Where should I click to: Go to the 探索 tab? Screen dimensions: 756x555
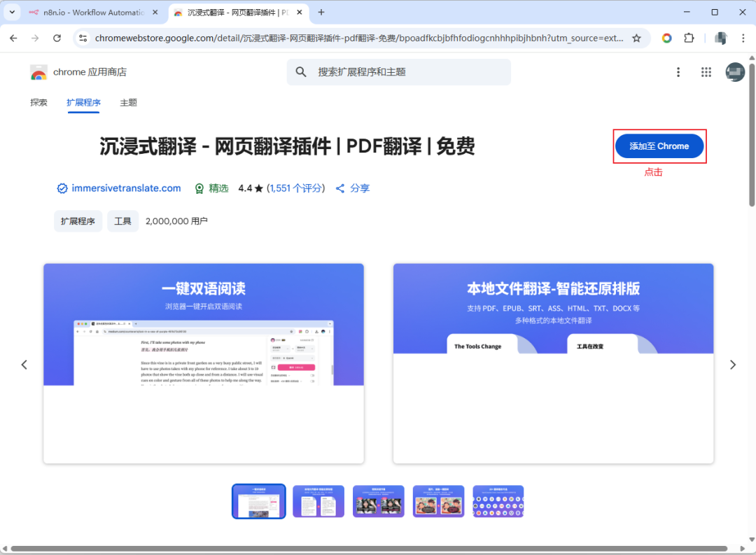coord(38,103)
